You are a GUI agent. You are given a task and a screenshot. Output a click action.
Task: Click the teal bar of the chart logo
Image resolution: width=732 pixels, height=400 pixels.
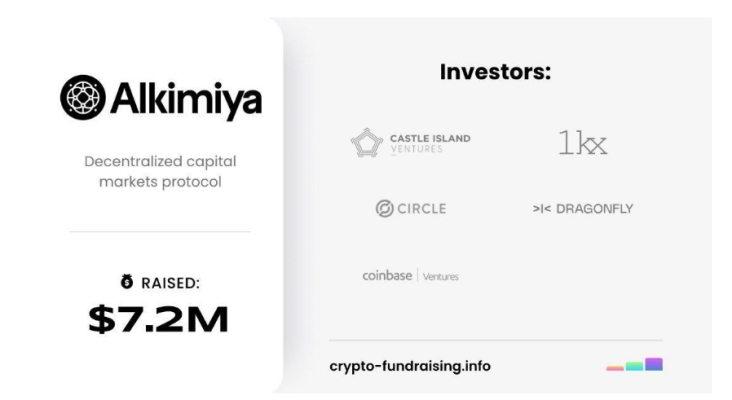click(x=634, y=366)
